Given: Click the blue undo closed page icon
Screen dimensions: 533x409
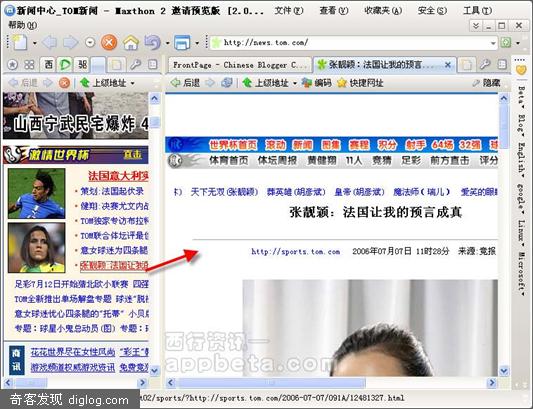Looking at the screenshot, I should tap(153, 42).
